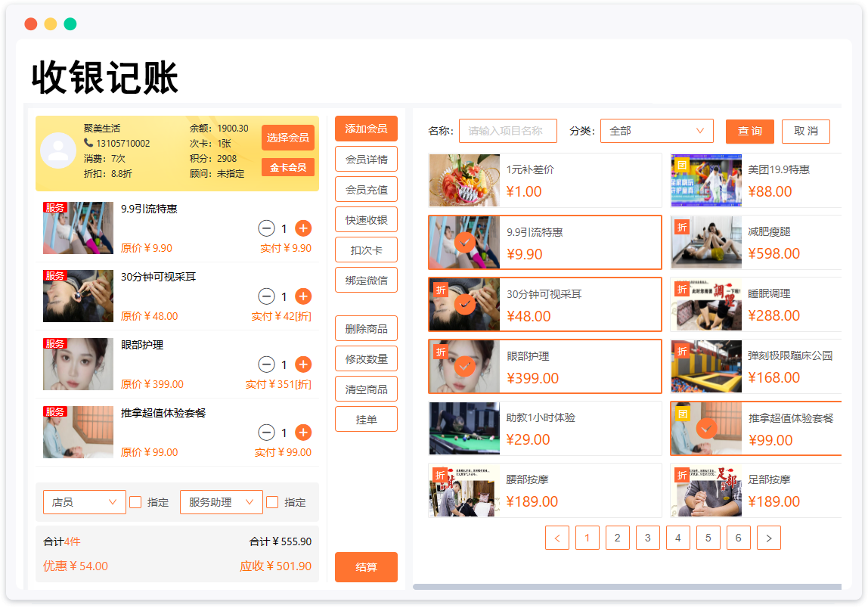The image size is (868, 608).
Task: Select 扣次卡 from side menu
Action: [366, 250]
